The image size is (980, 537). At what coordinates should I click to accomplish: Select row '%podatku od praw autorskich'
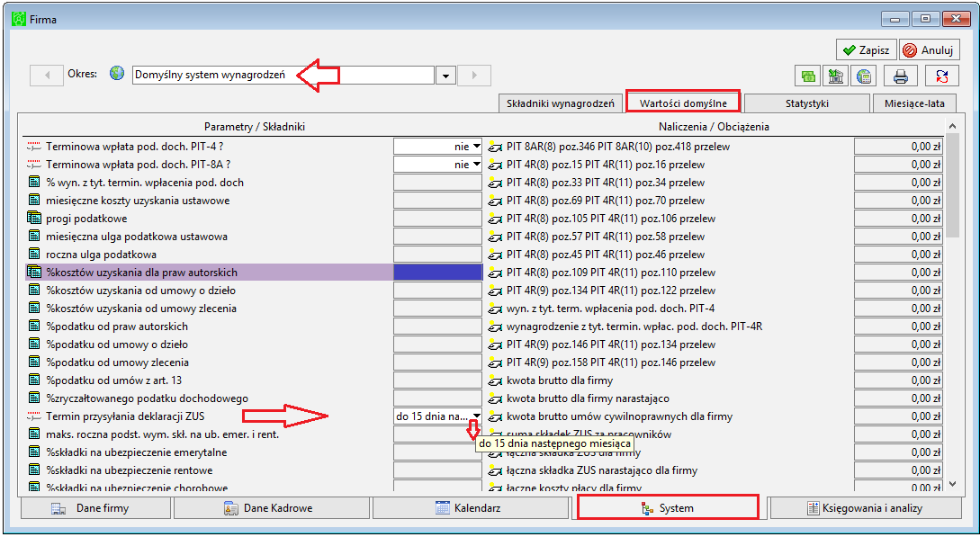click(x=210, y=327)
